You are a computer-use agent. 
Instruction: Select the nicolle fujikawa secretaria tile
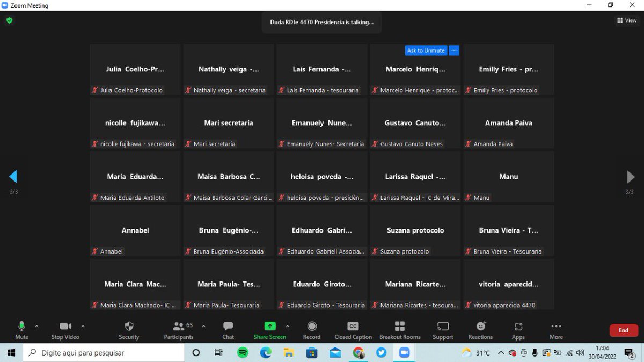(135, 123)
